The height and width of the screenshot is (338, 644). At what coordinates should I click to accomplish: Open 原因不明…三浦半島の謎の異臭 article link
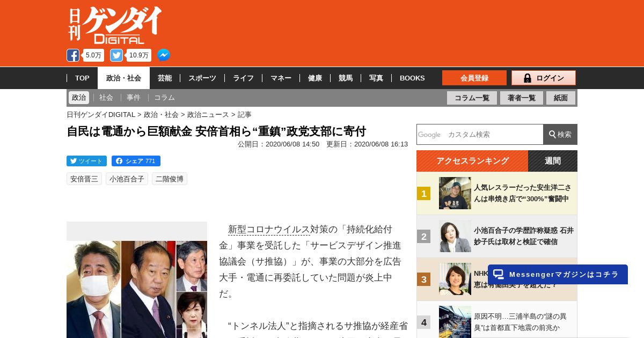pos(520,322)
